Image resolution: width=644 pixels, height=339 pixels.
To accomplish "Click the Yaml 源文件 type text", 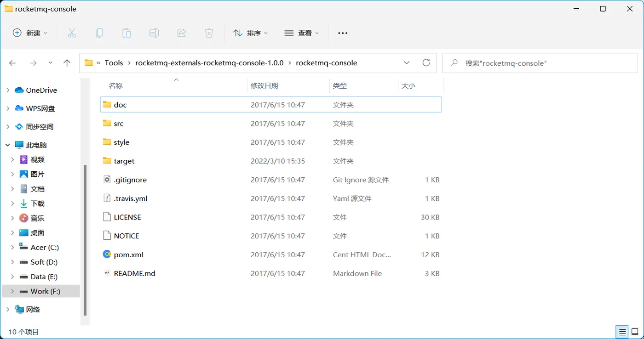I will 352,198.
